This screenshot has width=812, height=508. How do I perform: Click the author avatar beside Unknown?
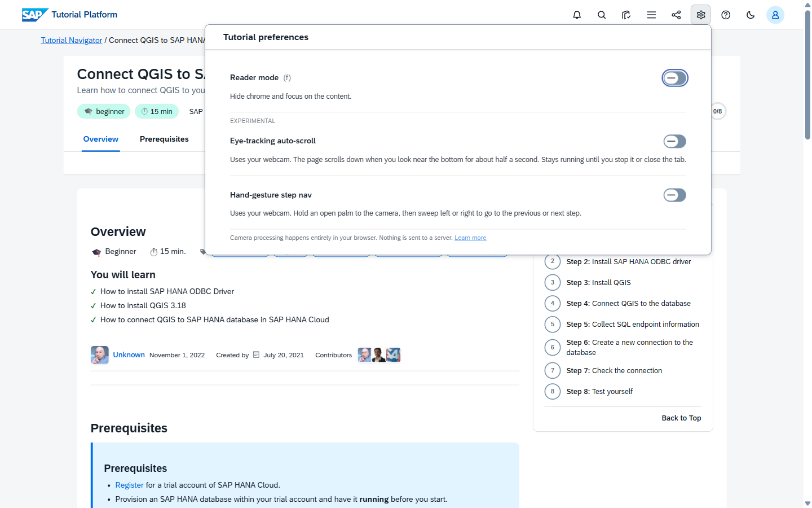(x=100, y=355)
